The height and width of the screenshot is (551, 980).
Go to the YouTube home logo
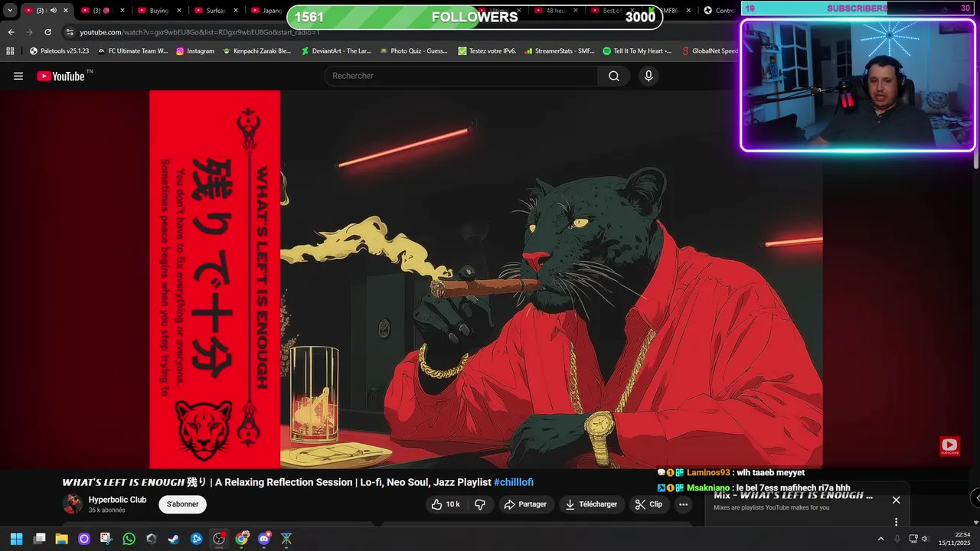tap(60, 76)
